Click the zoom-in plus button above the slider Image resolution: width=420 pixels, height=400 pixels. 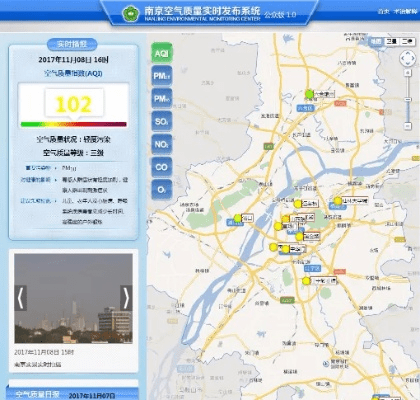[x=408, y=72]
